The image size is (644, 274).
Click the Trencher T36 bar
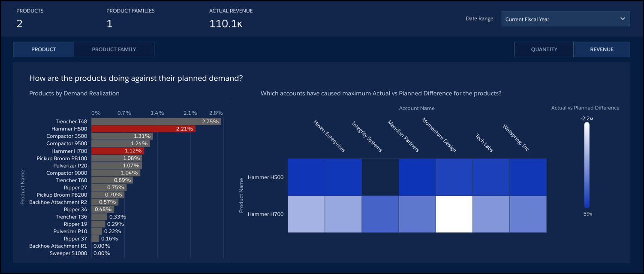coord(99,216)
